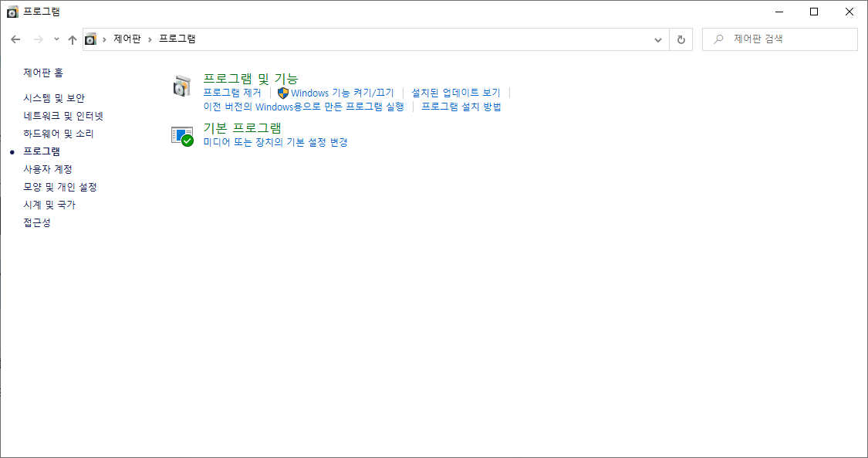This screenshot has width=868, height=458.
Task: Click 설치된 업데이트 보기 link
Action: coord(455,93)
